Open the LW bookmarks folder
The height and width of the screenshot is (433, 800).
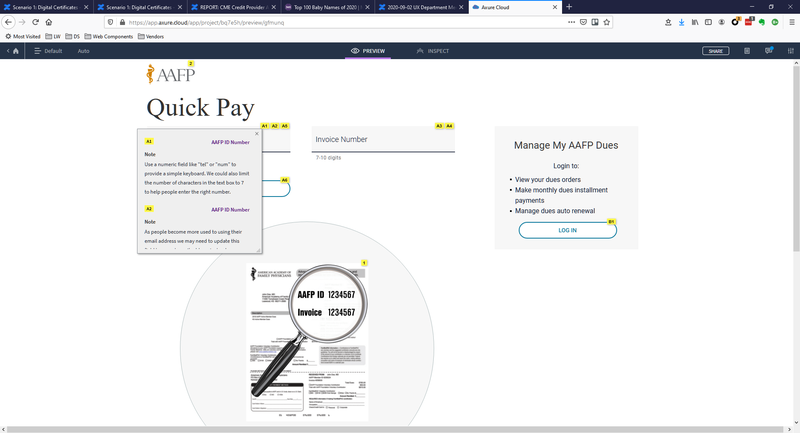[53, 37]
